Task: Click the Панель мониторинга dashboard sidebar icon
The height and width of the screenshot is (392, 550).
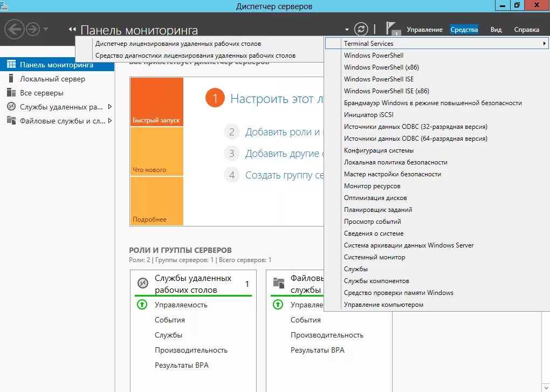Action: point(11,65)
